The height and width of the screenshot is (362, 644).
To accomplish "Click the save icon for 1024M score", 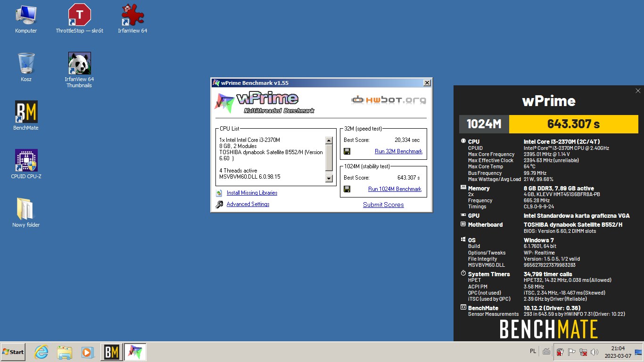I will [x=347, y=189].
